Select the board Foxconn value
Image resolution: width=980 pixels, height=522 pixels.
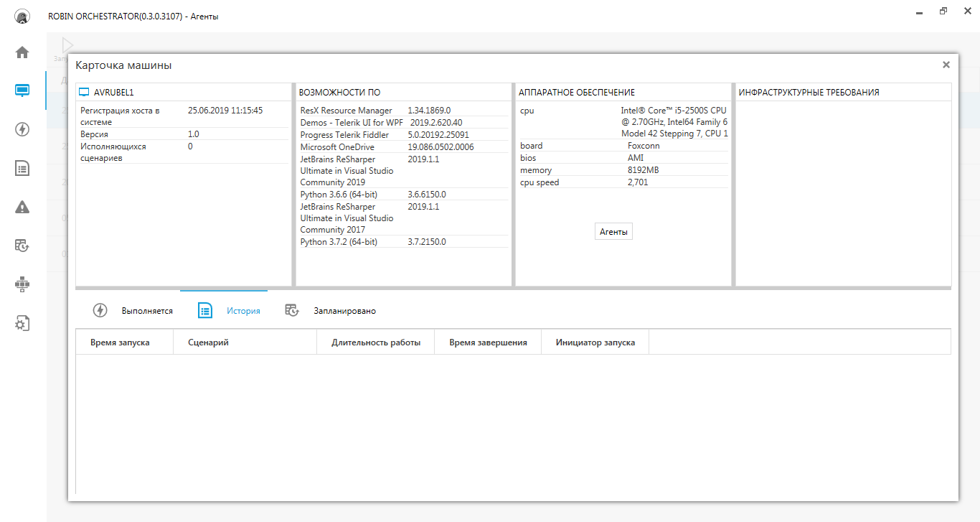[x=644, y=146]
